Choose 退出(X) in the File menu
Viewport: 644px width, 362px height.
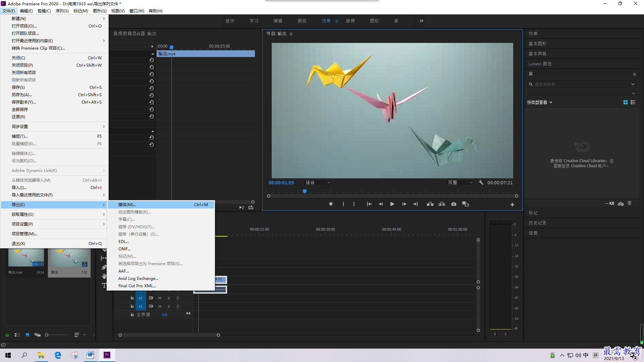click(x=54, y=243)
